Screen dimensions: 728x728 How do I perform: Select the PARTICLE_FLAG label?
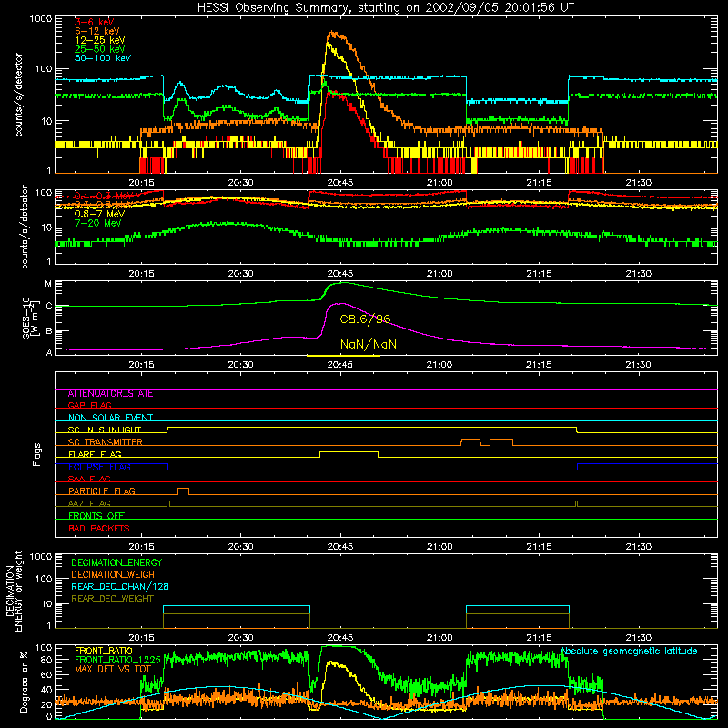[102, 490]
